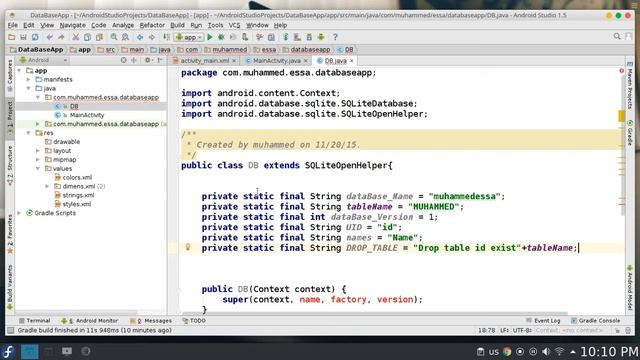Click Attach debugger to Android process icon
This screenshot has height=360, width=640.
click(x=245, y=37)
